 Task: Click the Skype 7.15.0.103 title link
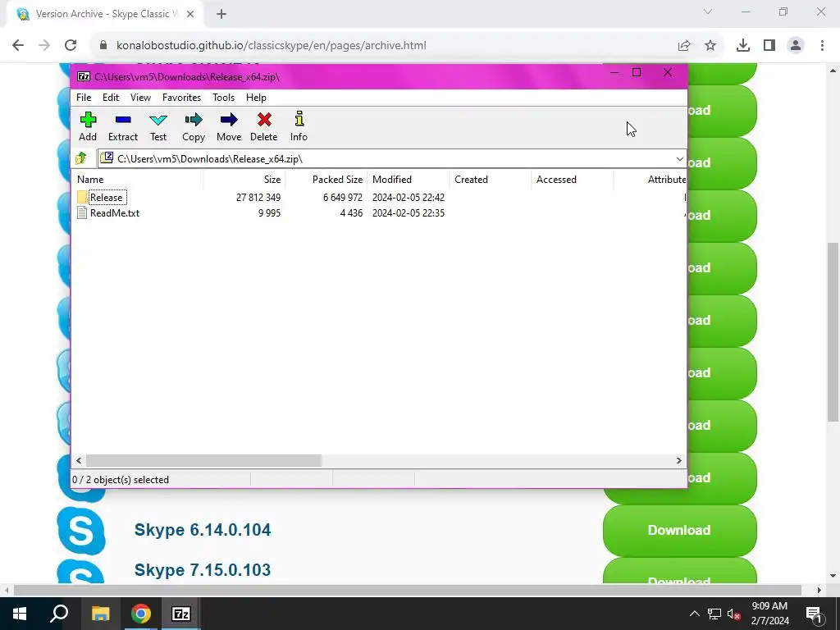coord(203,570)
